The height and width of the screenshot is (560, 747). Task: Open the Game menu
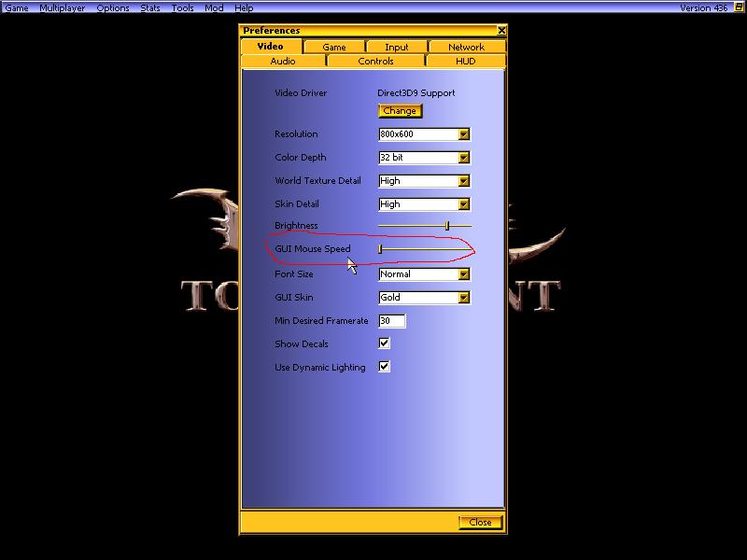coord(17,8)
